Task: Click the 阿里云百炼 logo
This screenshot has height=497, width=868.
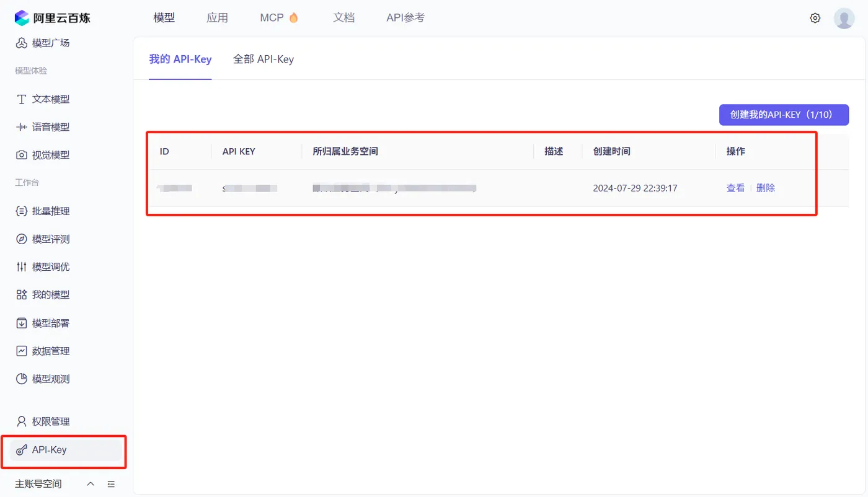Action: tap(53, 18)
